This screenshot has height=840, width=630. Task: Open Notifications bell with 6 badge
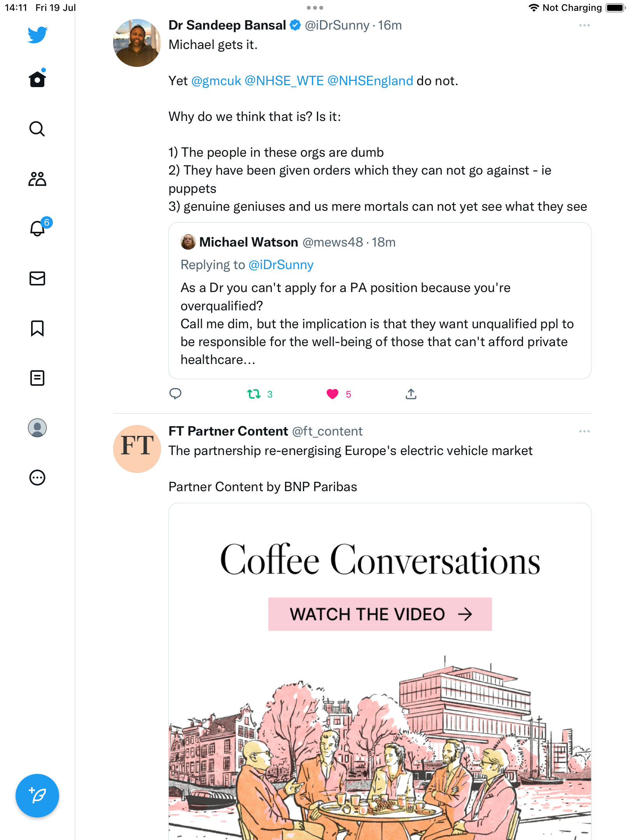37,228
